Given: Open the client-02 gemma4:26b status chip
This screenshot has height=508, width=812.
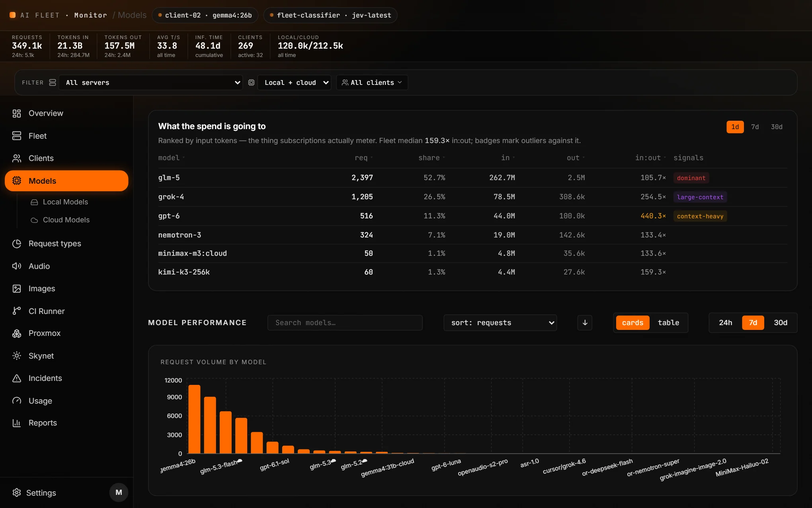Looking at the screenshot, I should pyautogui.click(x=205, y=15).
